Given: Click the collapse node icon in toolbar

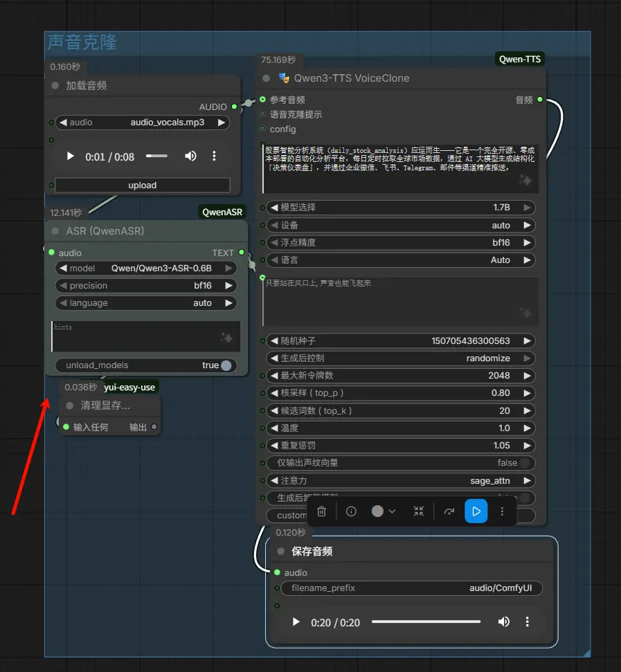Looking at the screenshot, I should point(418,511).
